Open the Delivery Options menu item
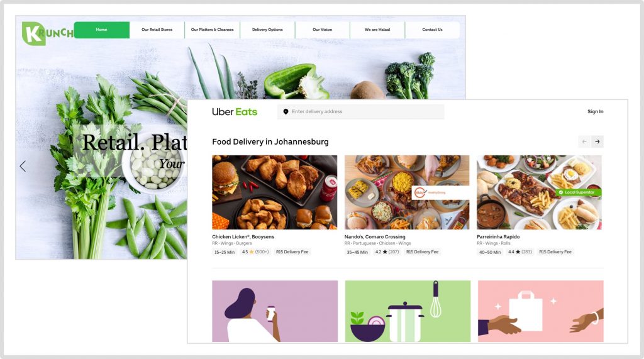 click(x=267, y=30)
